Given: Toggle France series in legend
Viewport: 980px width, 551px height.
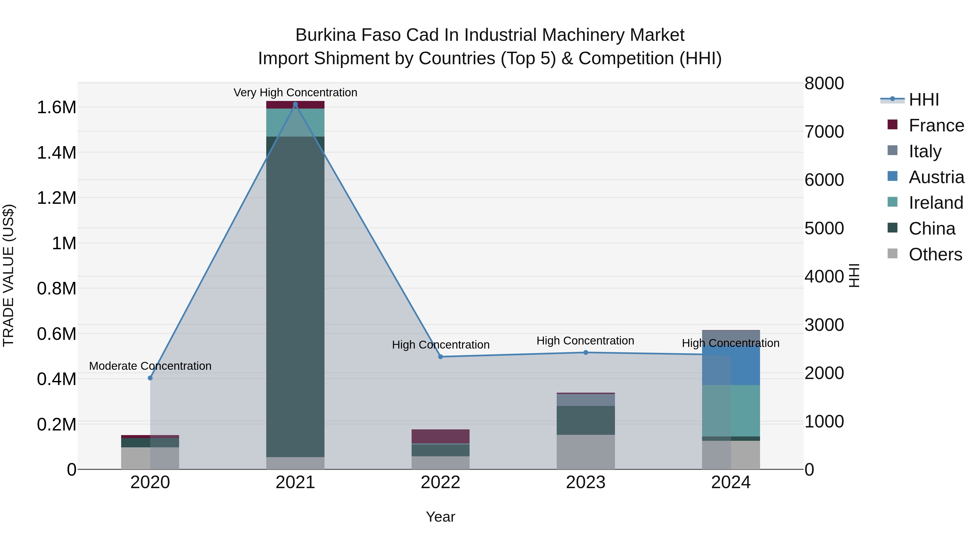Looking at the screenshot, I should point(926,125).
